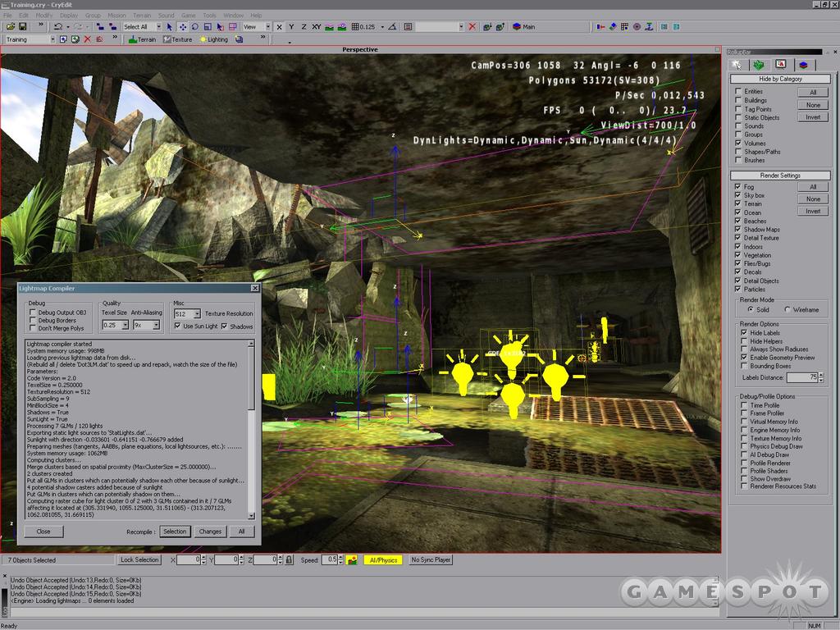Image resolution: width=840 pixels, height=630 pixels.
Task: Open the Display menu
Action: click(69, 16)
